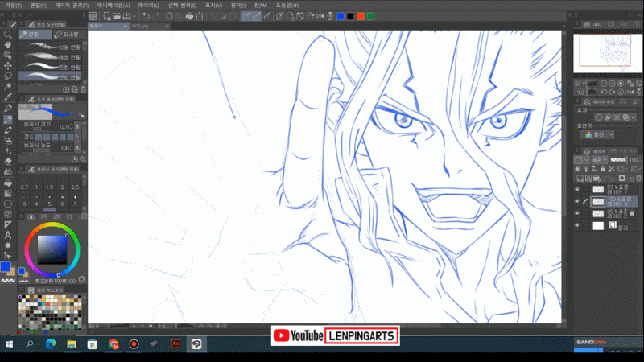Screen dimensions: 644x362
Task: Select the Brush tool in left toolbar
Action: tap(8, 130)
